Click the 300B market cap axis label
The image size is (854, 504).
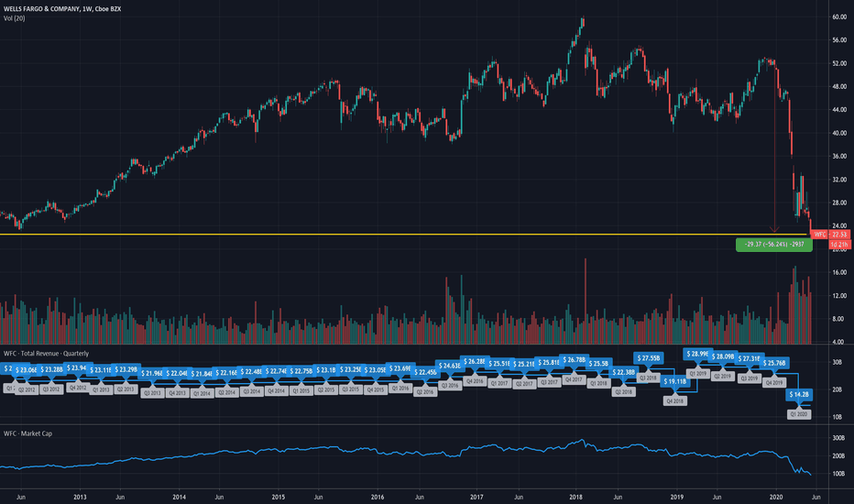(x=838, y=438)
